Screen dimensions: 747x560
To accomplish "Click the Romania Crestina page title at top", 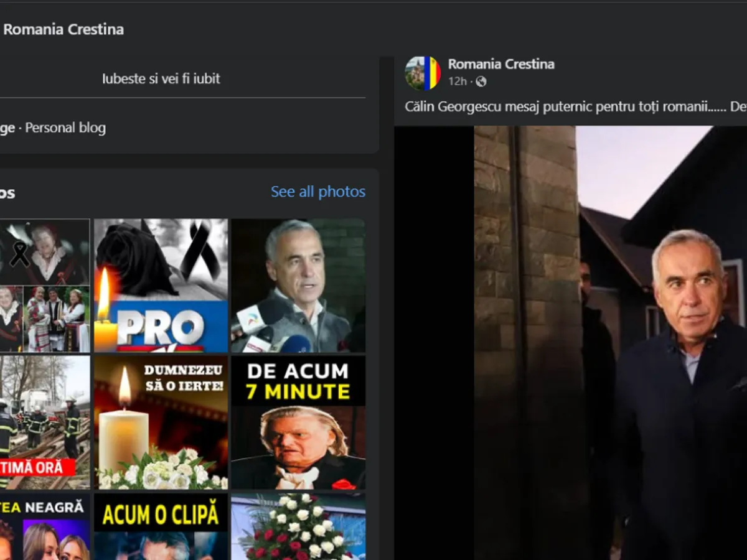I will click(63, 29).
